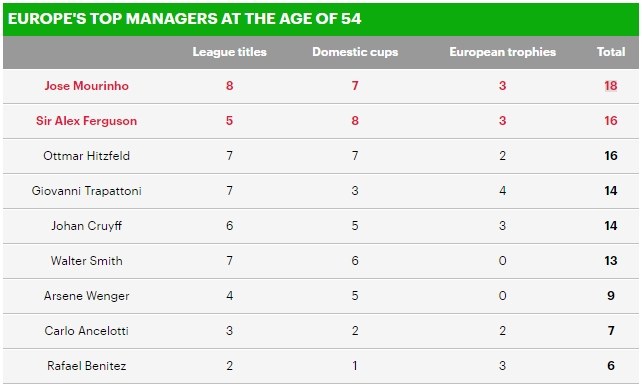Click the European trophies column header
Image resolution: width=642 pixels, height=387 pixels.
pos(502,52)
